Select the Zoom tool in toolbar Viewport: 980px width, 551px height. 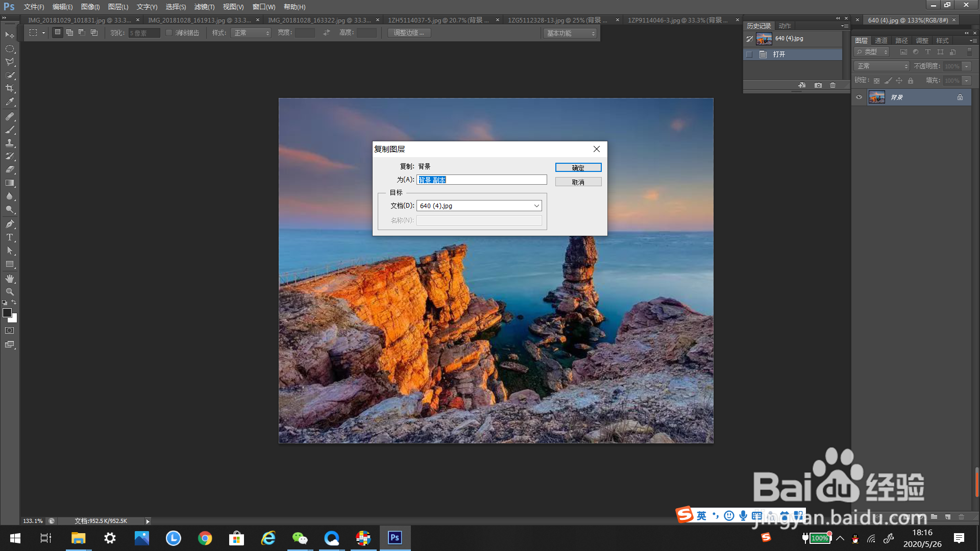pos(10,292)
